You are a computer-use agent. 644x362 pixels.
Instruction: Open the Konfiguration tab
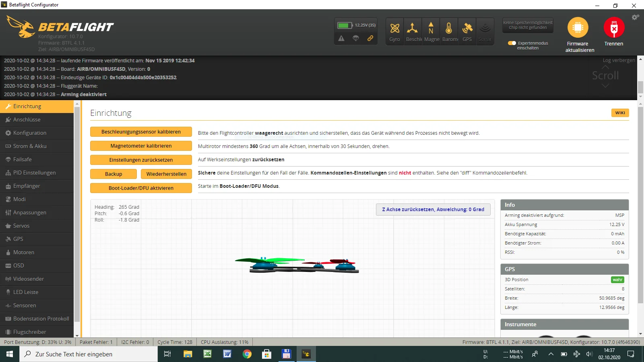[37, 133]
